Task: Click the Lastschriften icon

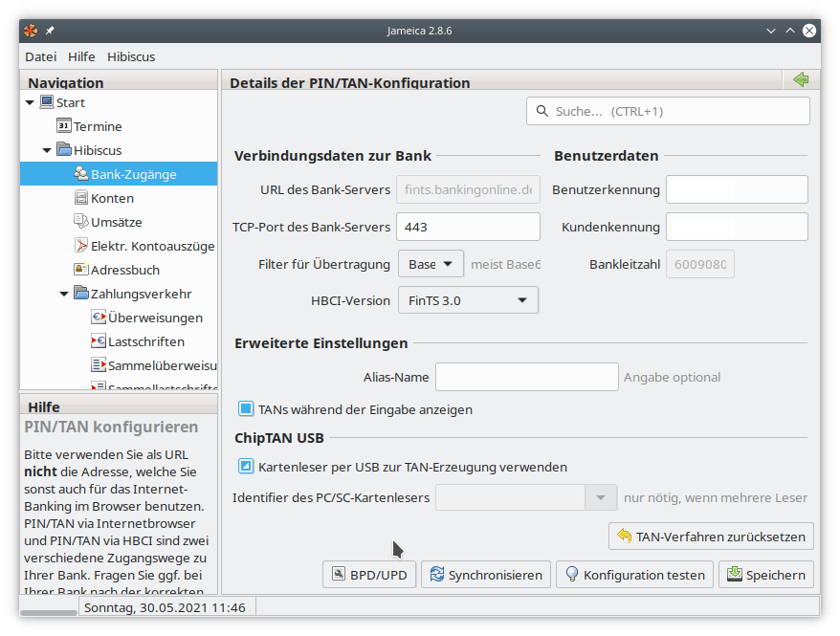Action: coord(98,341)
